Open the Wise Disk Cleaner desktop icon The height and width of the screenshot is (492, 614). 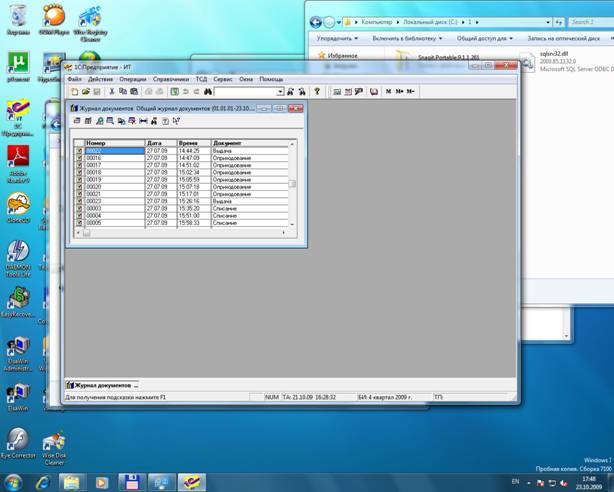click(x=54, y=447)
